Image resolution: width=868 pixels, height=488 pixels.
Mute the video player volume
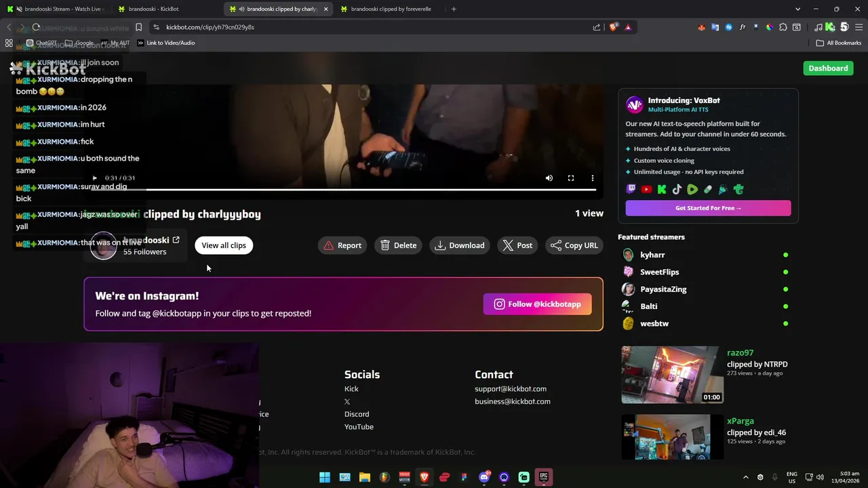click(x=549, y=178)
